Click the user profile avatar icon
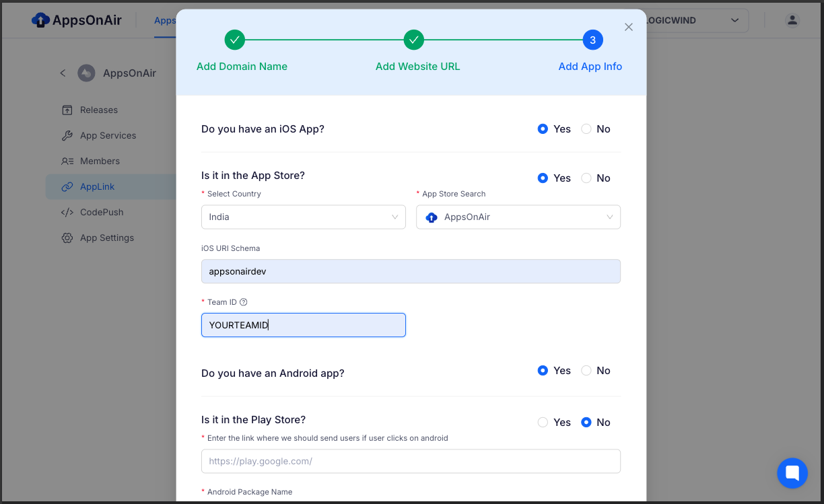824x504 pixels. point(792,20)
